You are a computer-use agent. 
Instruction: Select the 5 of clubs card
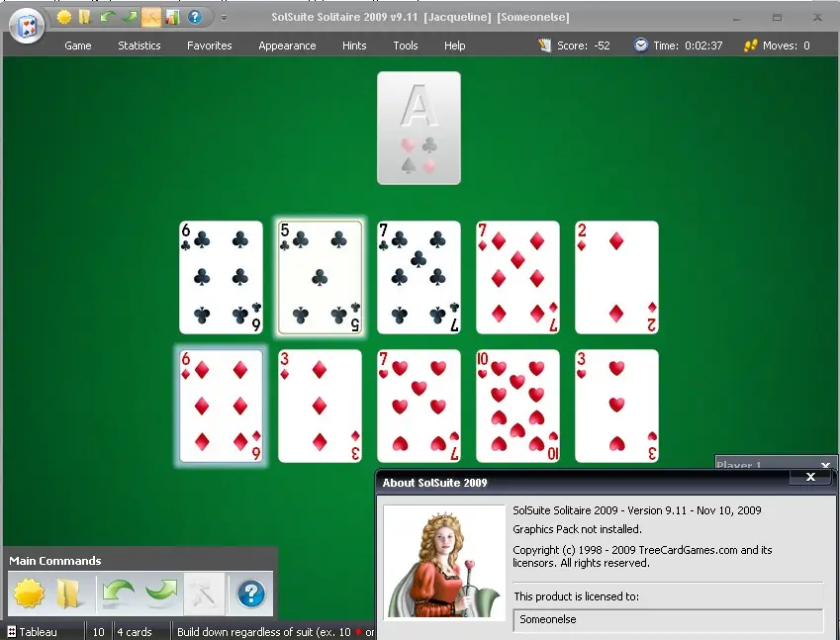pyautogui.click(x=320, y=277)
